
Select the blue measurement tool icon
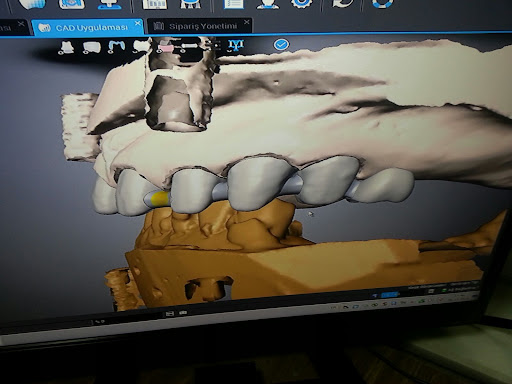click(x=235, y=45)
